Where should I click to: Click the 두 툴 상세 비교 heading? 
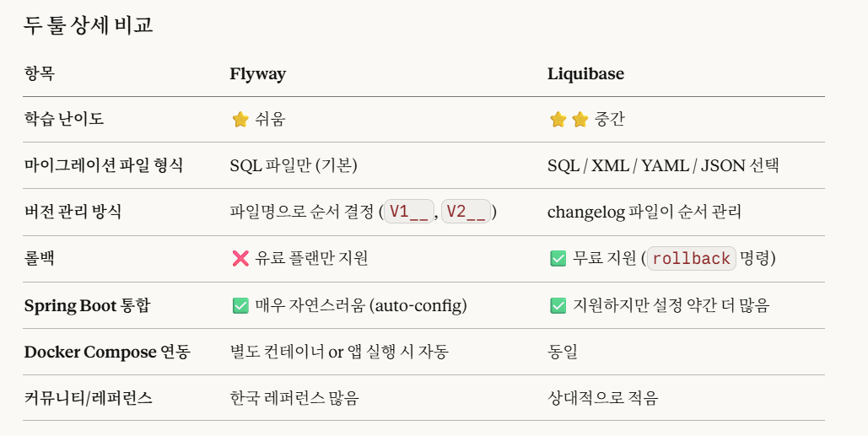(x=88, y=25)
